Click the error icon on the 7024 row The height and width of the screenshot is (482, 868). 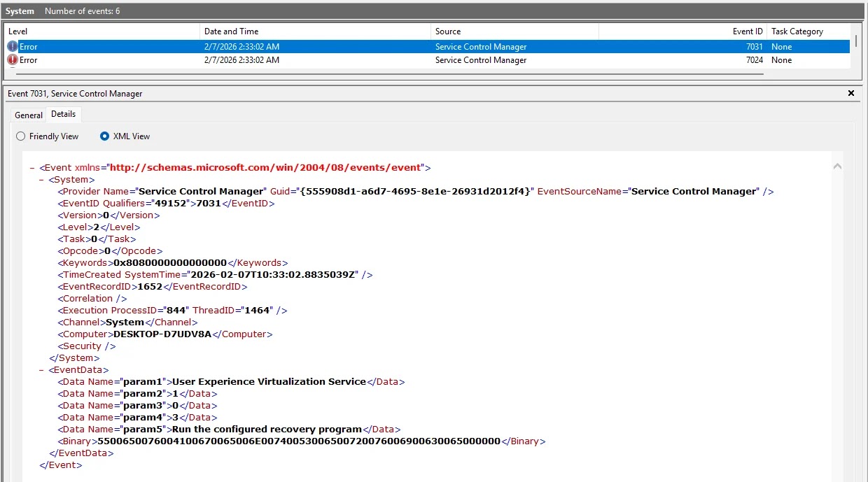pyautogui.click(x=13, y=60)
